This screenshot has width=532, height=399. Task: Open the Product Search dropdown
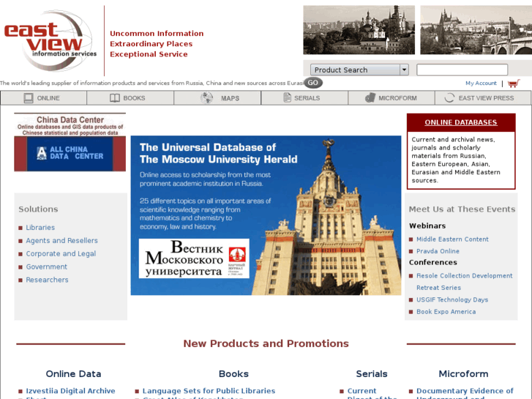pyautogui.click(x=359, y=70)
